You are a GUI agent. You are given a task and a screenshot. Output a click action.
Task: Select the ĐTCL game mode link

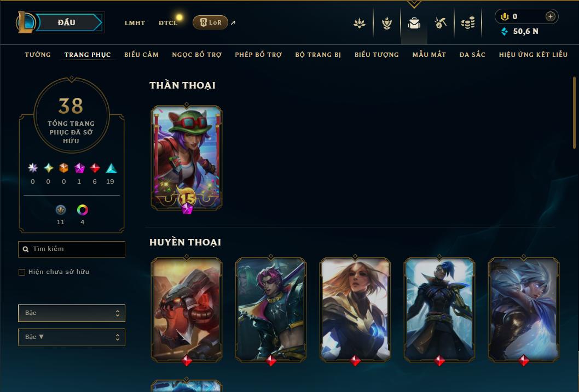(x=168, y=23)
